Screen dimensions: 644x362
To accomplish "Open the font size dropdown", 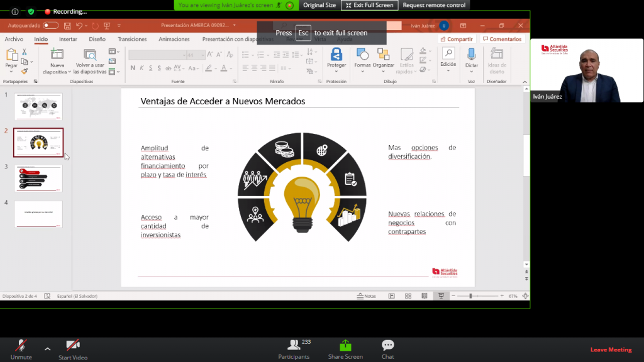I will pos(203,55).
